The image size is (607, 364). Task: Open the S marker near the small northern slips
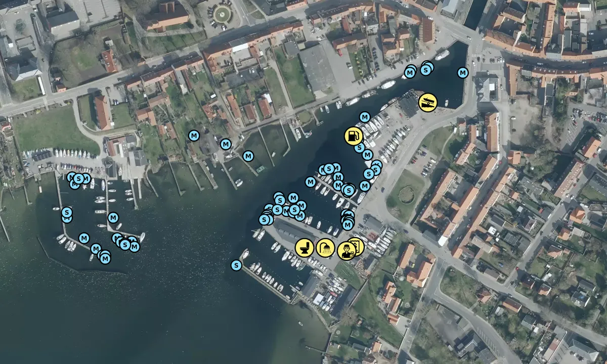[78, 178]
